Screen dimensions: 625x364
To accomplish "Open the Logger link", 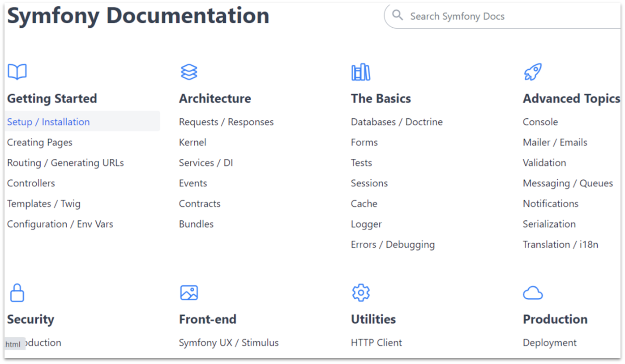I will pos(366,224).
